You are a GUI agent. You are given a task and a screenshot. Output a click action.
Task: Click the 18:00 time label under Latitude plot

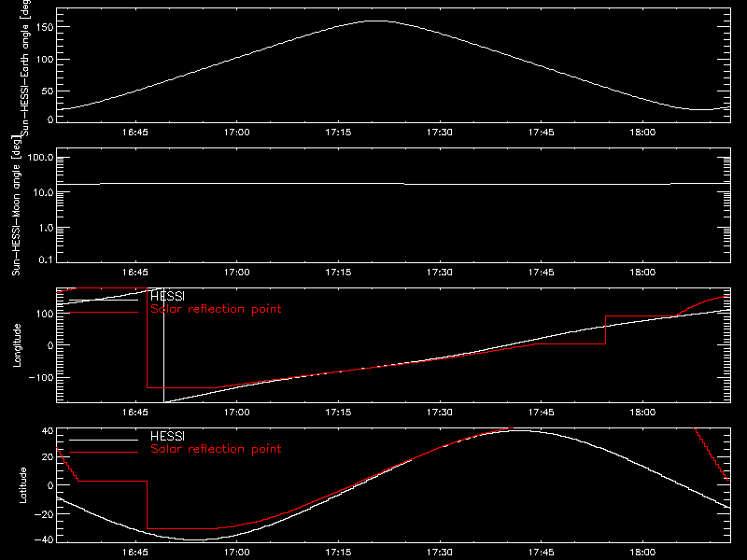click(642, 553)
